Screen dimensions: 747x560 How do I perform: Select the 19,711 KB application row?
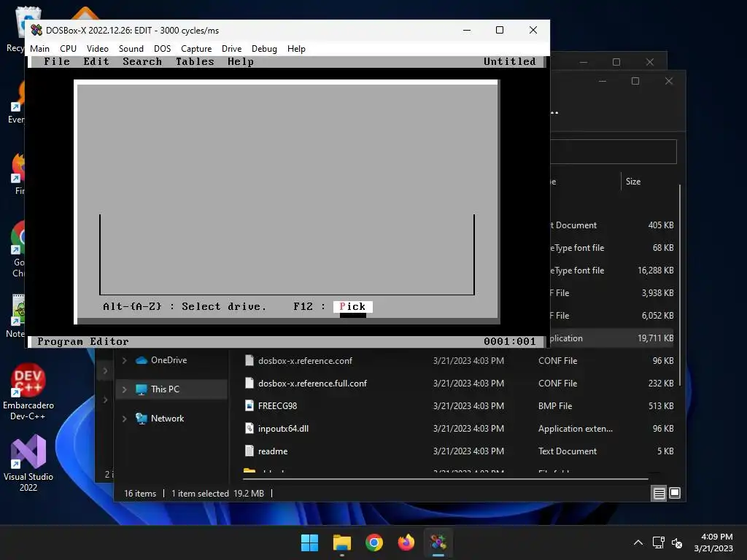(612, 338)
